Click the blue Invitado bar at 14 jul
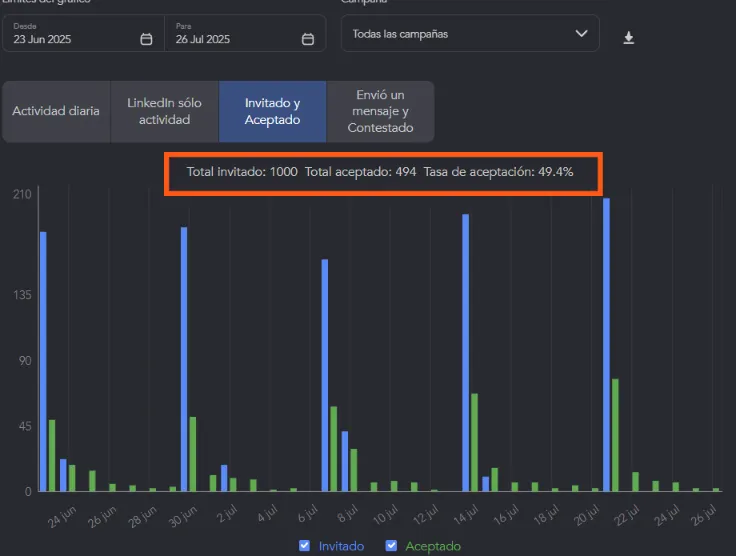 tap(466, 352)
